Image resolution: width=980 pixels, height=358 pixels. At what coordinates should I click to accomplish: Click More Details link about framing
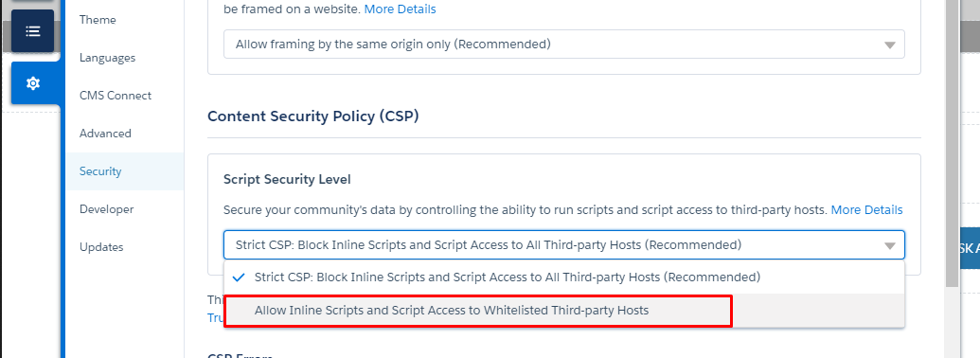(400, 9)
